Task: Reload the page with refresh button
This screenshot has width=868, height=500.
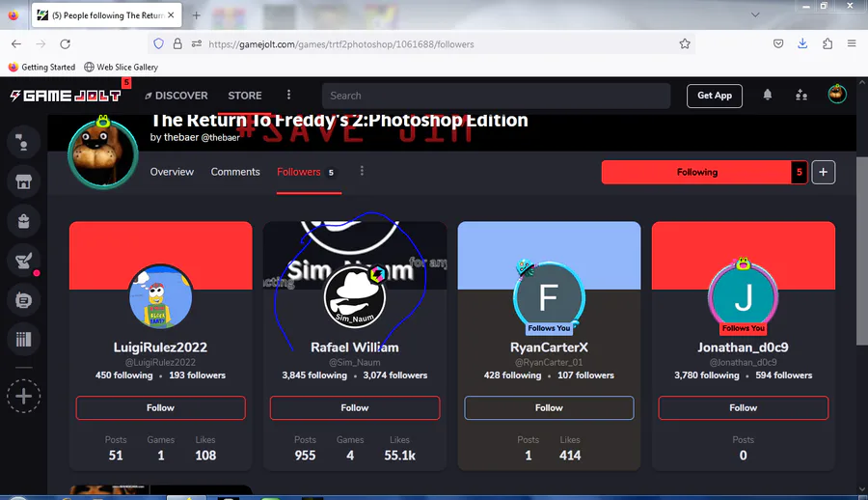Action: coord(65,43)
